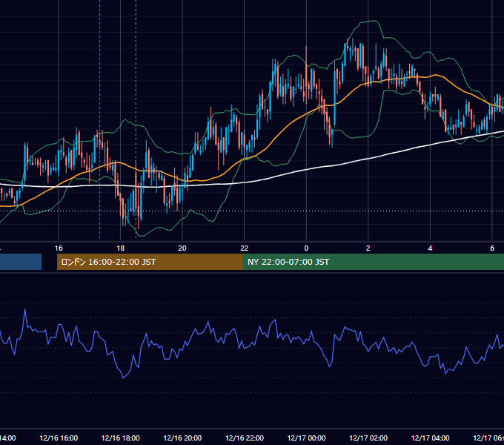Click the 12/16 16:00 date label

pos(59,438)
